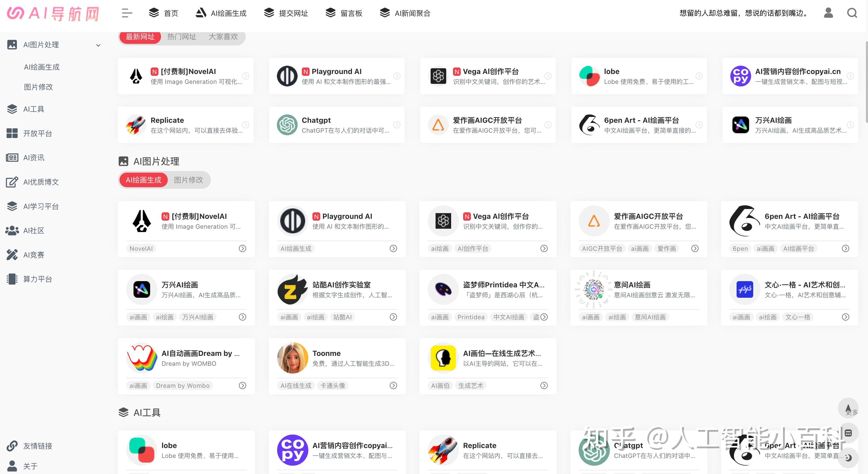Click the 文心一格 blue icon
The image size is (868, 474).
pyautogui.click(x=745, y=289)
